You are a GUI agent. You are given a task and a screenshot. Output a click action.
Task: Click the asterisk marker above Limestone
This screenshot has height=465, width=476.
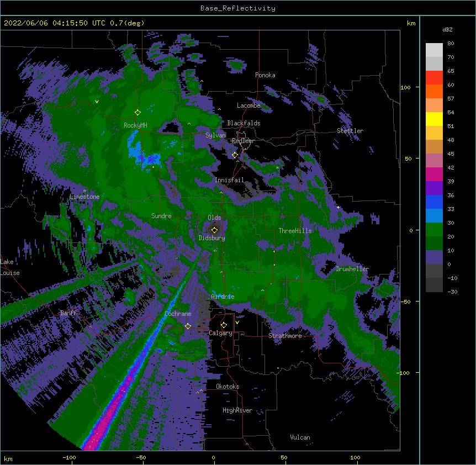click(x=84, y=191)
